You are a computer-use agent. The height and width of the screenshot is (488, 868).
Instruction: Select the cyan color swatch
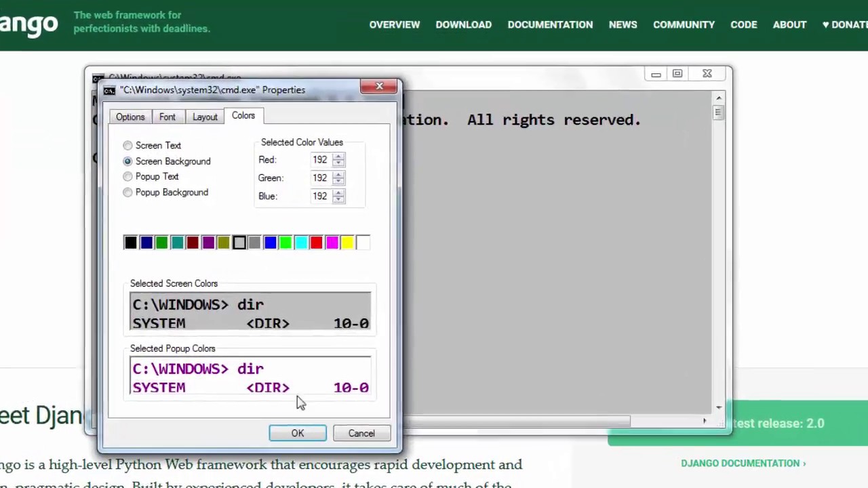pyautogui.click(x=301, y=243)
